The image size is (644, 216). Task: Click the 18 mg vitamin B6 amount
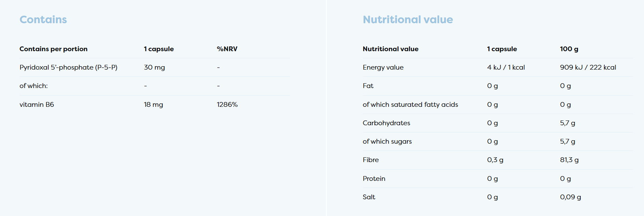pos(153,105)
